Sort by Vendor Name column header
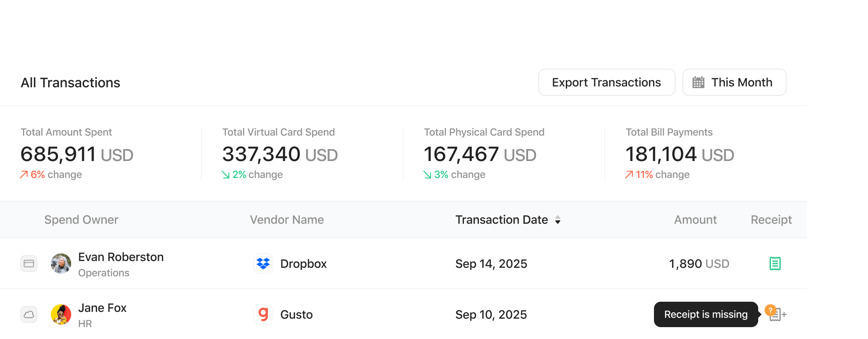This screenshot has height=339, width=868. click(287, 220)
